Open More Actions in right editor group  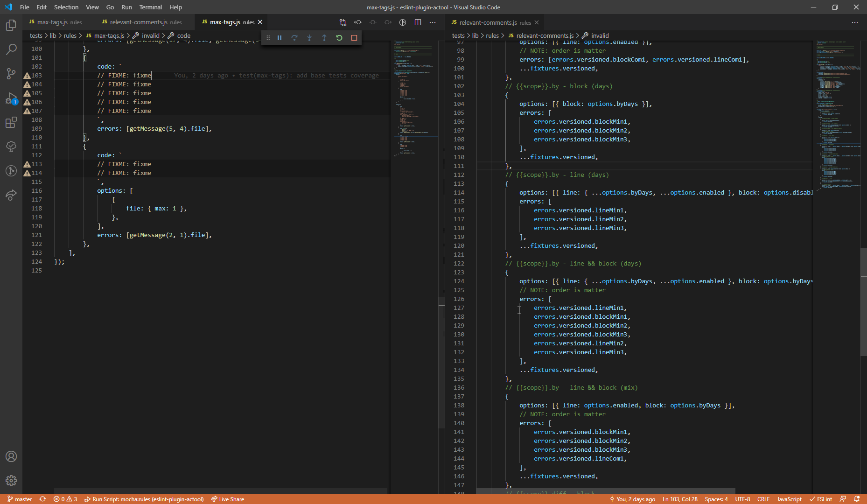[855, 22]
